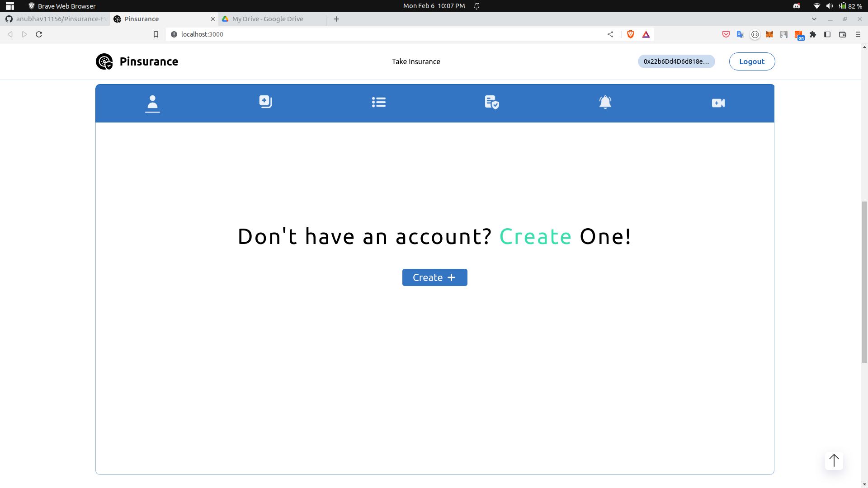Open the MetaMask fox extension icon

point(769,34)
